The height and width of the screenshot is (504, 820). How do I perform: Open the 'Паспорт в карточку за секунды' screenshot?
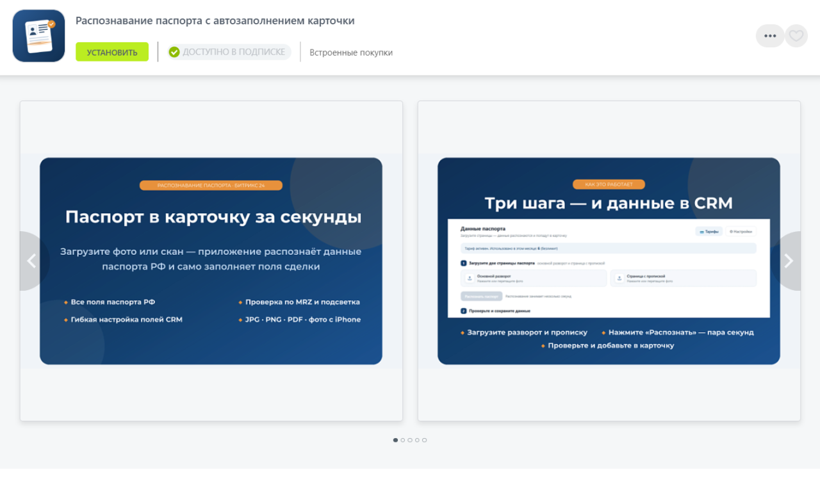click(x=211, y=261)
